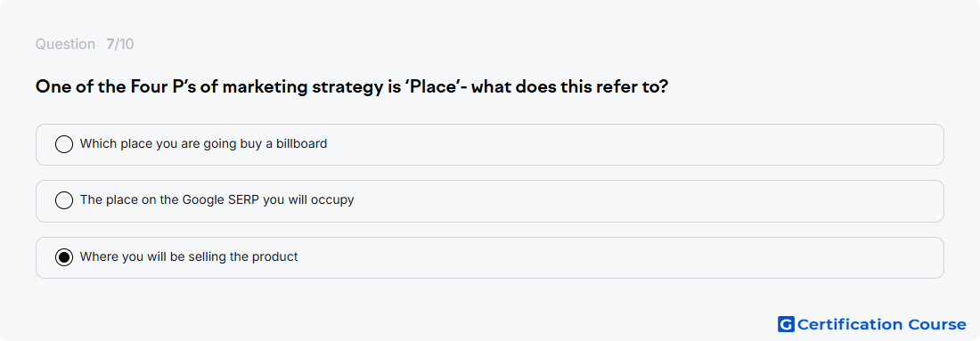Click the 'Place' word in the question
This screenshot has height=341, width=980.
pos(429,86)
